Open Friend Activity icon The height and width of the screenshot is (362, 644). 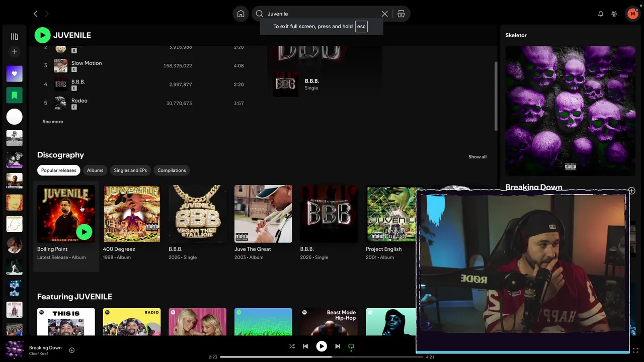[614, 14]
